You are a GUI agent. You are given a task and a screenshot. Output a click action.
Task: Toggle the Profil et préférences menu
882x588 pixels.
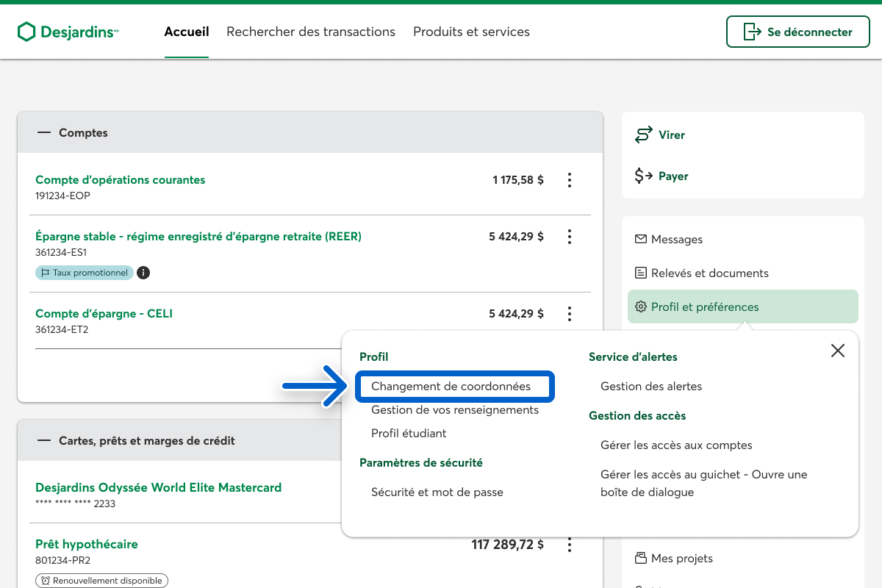click(x=742, y=306)
